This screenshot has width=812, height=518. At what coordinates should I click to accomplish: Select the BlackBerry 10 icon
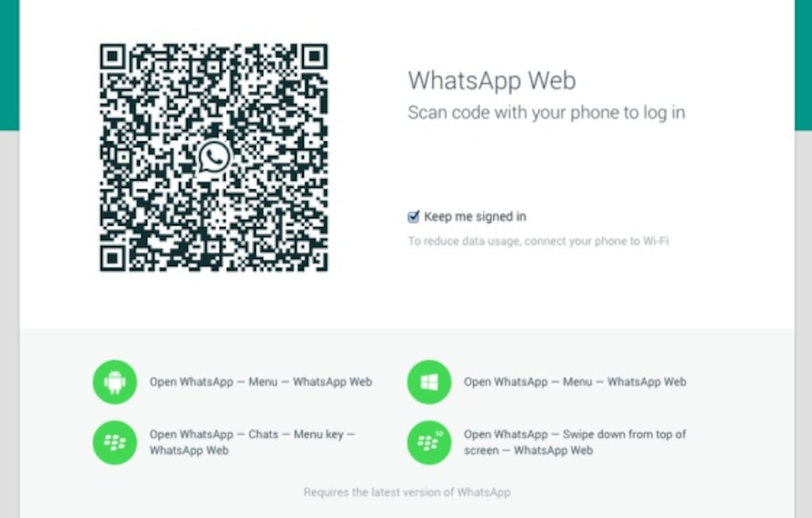coord(429,443)
